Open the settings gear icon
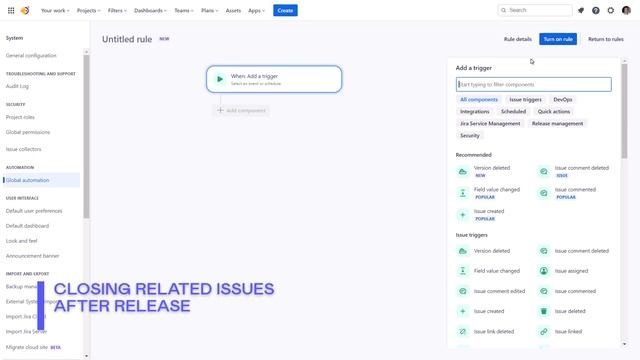This screenshot has width=640, height=360. 611,11
